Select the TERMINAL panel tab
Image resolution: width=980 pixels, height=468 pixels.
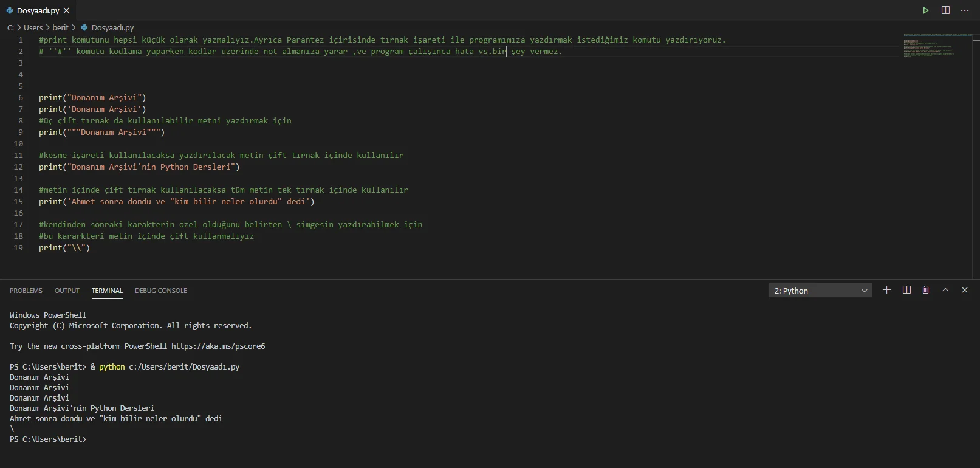[x=107, y=291]
